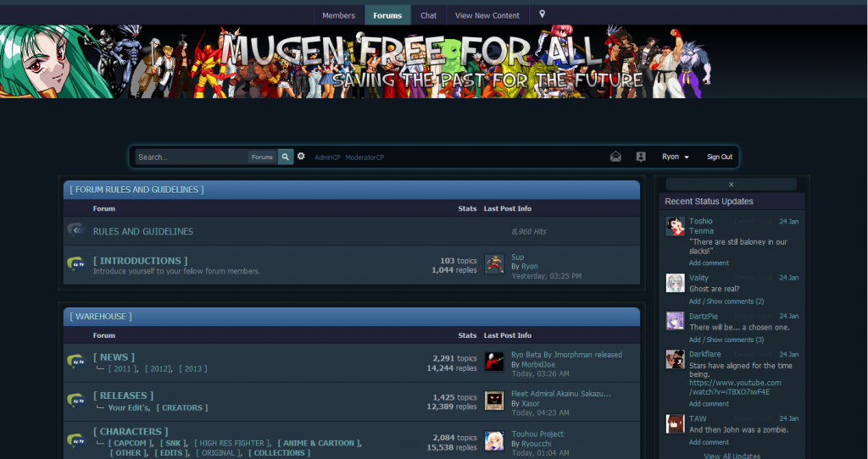Open the [ 2011 ] news subforum
Screen dimensions: 868x459
(x=122, y=369)
